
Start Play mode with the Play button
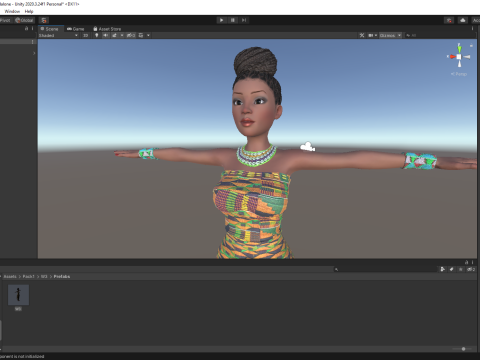click(x=221, y=20)
